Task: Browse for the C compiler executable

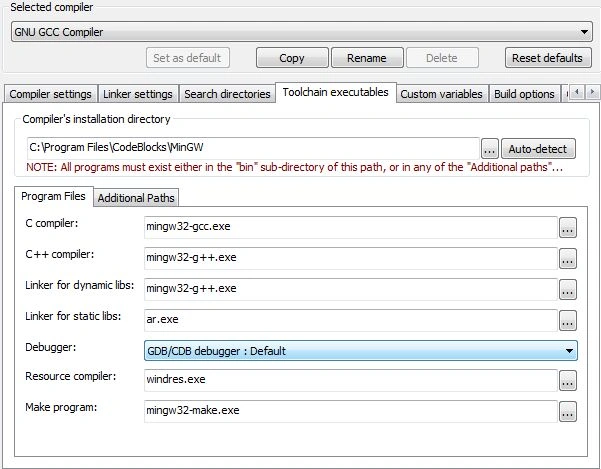Action: pos(568,228)
